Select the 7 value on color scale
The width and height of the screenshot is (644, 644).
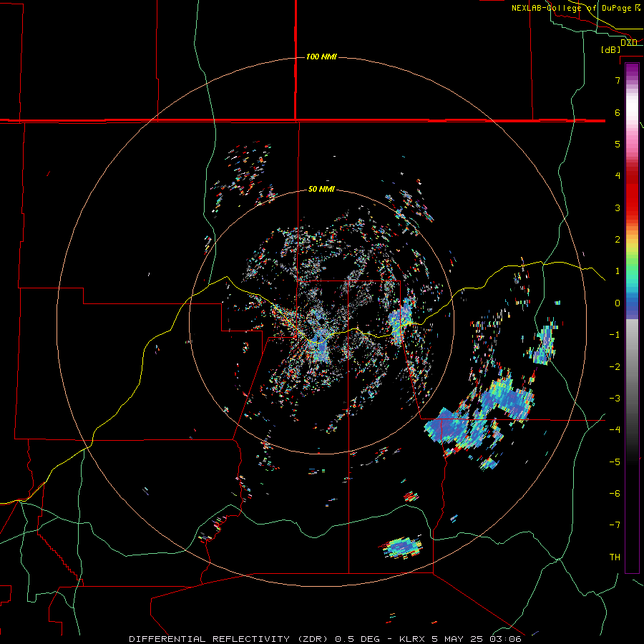click(618, 80)
